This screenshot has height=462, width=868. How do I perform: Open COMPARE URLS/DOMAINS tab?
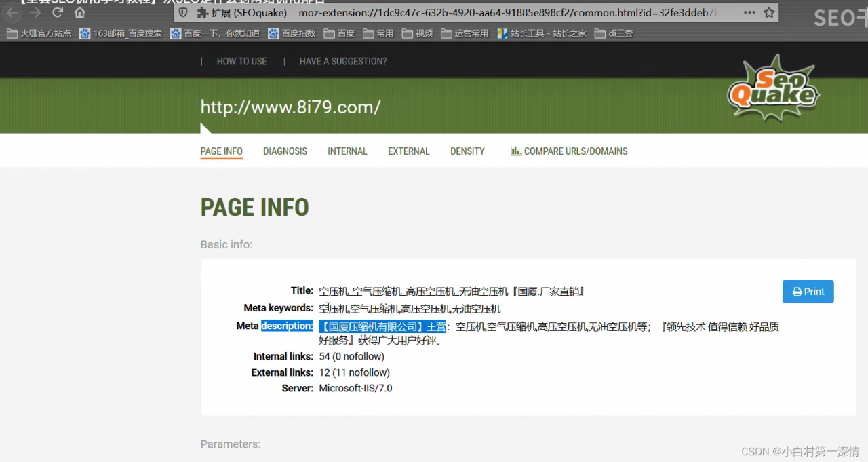coord(569,151)
